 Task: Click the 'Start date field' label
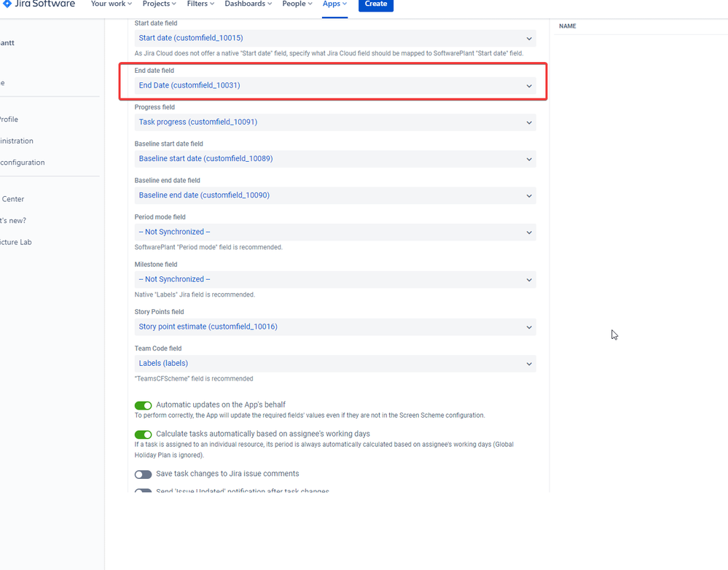pos(155,23)
